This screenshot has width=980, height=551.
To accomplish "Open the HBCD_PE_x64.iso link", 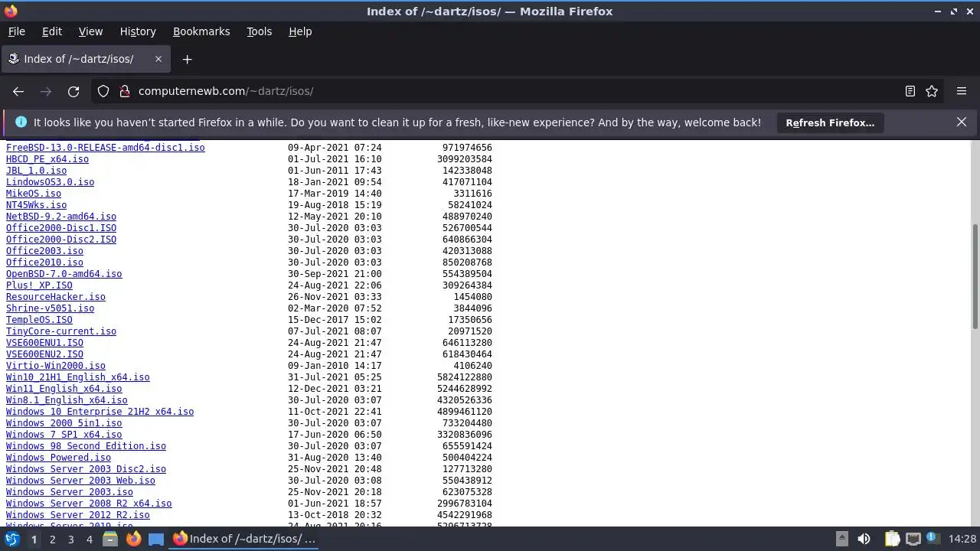I will (x=47, y=159).
